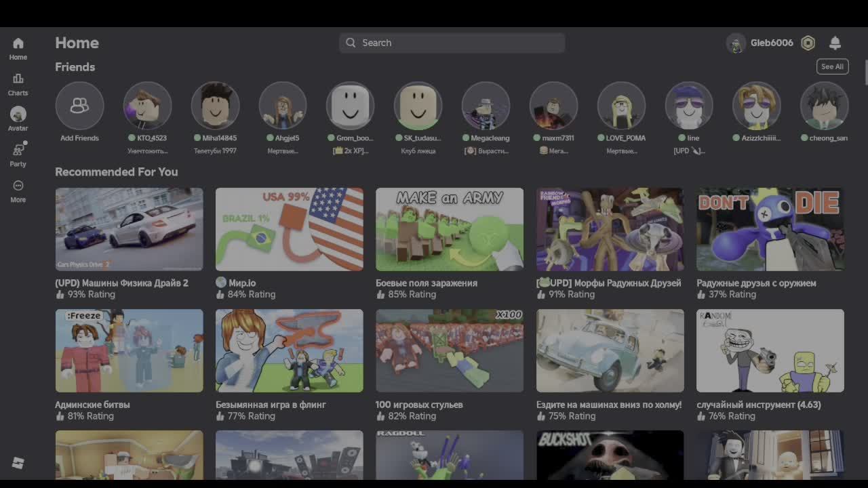Open the Админские битвы thumbnail
Screen dimensions: 868x488
129,350
